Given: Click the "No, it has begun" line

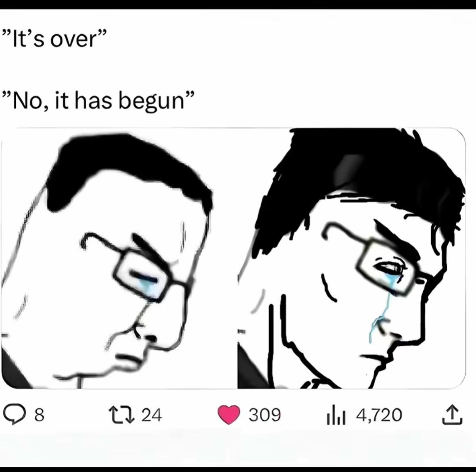Looking at the screenshot, I should (98, 101).
